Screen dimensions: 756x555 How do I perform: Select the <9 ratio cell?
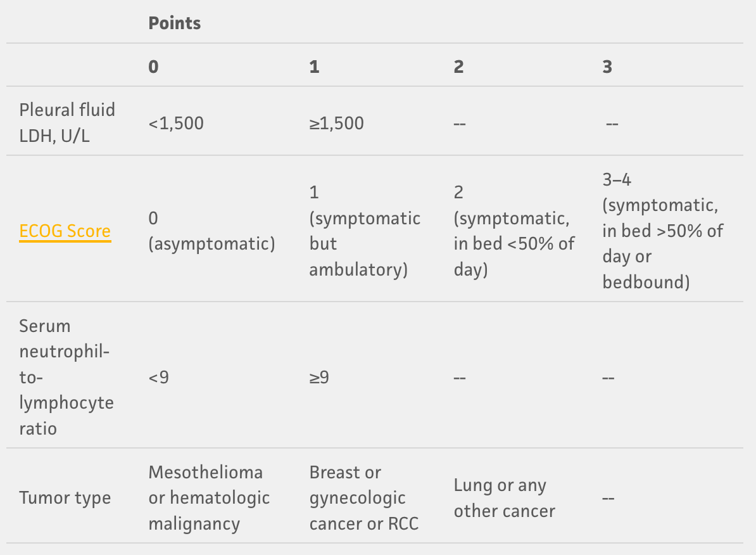tap(159, 378)
